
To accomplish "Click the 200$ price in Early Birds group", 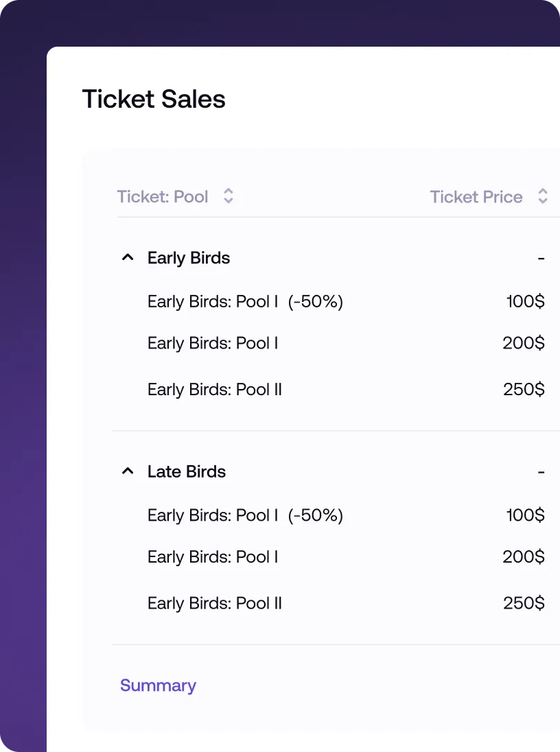I will pos(524,343).
